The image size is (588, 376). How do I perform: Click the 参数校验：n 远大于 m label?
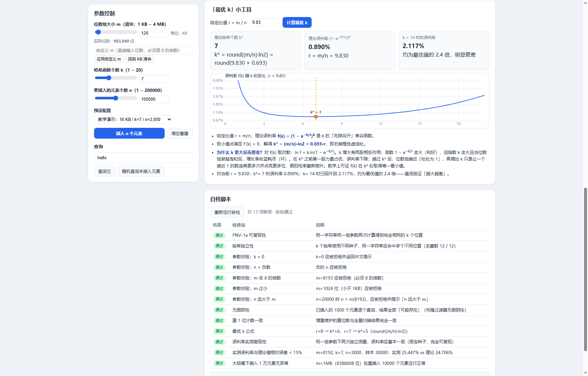tap(254, 299)
